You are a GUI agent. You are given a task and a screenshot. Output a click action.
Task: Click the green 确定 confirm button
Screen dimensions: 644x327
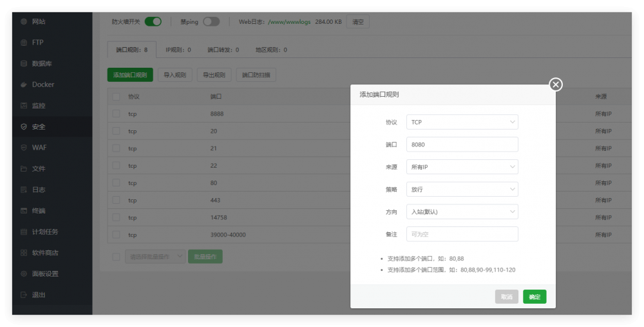(x=535, y=297)
